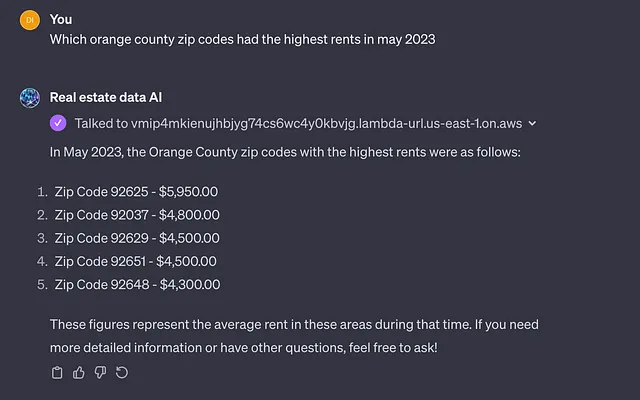
Task: Click the user question about Orange County rents
Action: [242, 40]
